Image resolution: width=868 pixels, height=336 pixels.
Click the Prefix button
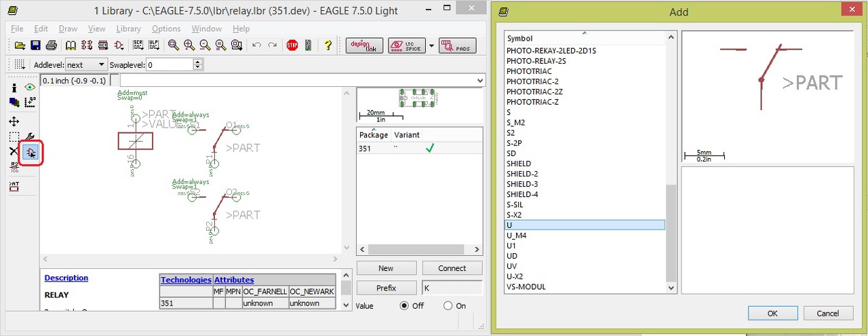[386, 288]
